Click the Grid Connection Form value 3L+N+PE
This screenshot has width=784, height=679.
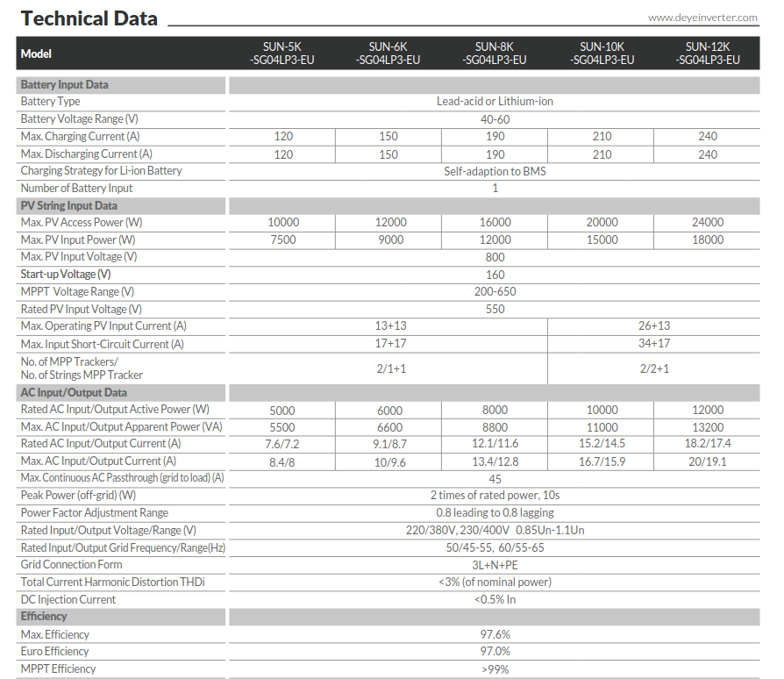pyautogui.click(x=495, y=565)
